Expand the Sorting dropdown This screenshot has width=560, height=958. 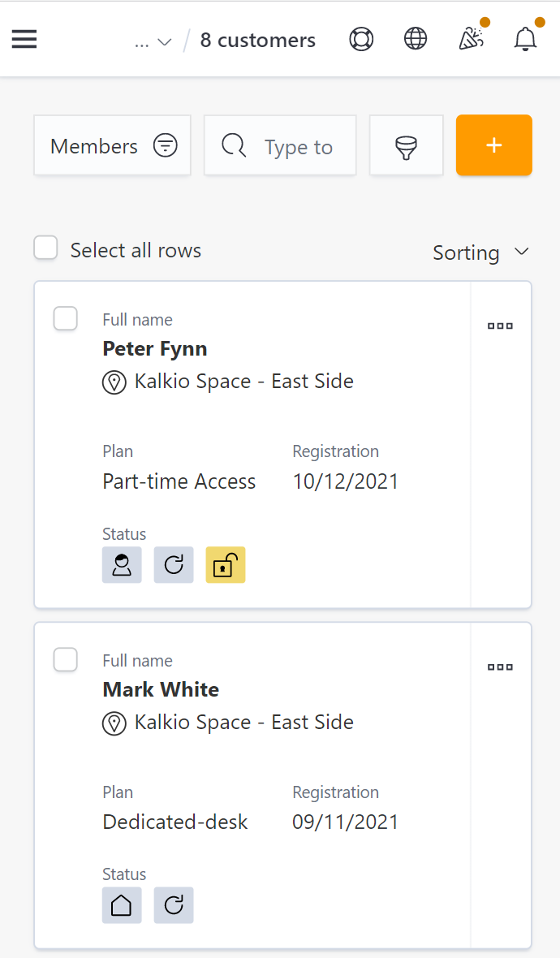(x=480, y=252)
